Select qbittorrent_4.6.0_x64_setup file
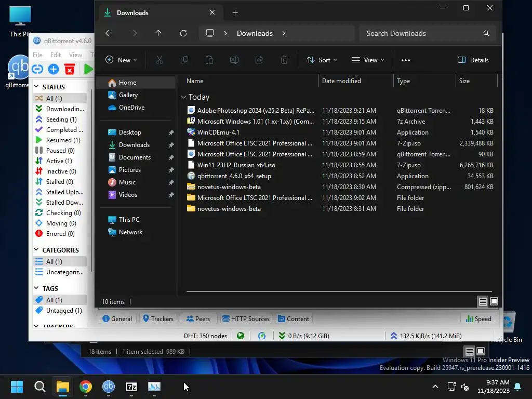 pyautogui.click(x=340, y=176)
